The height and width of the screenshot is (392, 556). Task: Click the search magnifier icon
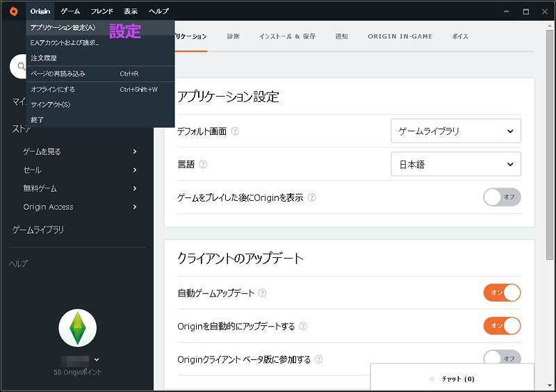coord(22,66)
